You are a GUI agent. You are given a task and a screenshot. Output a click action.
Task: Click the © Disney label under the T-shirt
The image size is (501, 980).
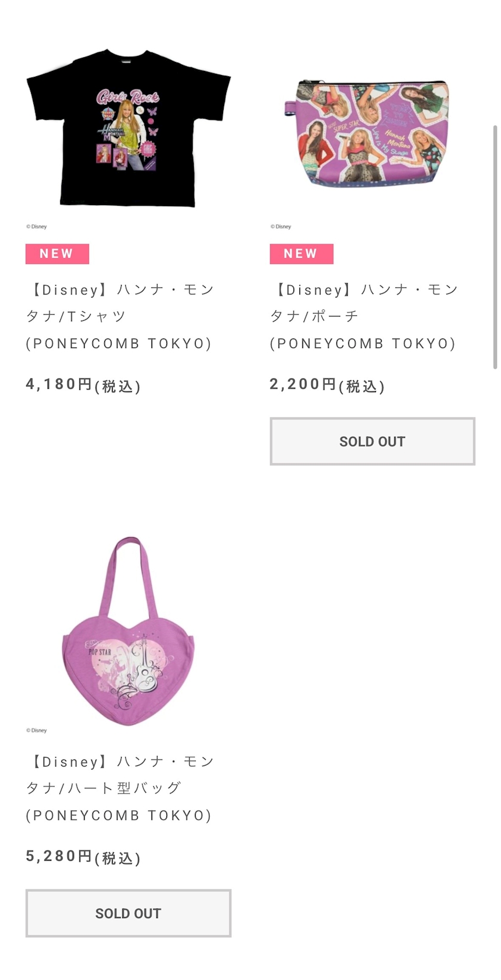point(36,227)
